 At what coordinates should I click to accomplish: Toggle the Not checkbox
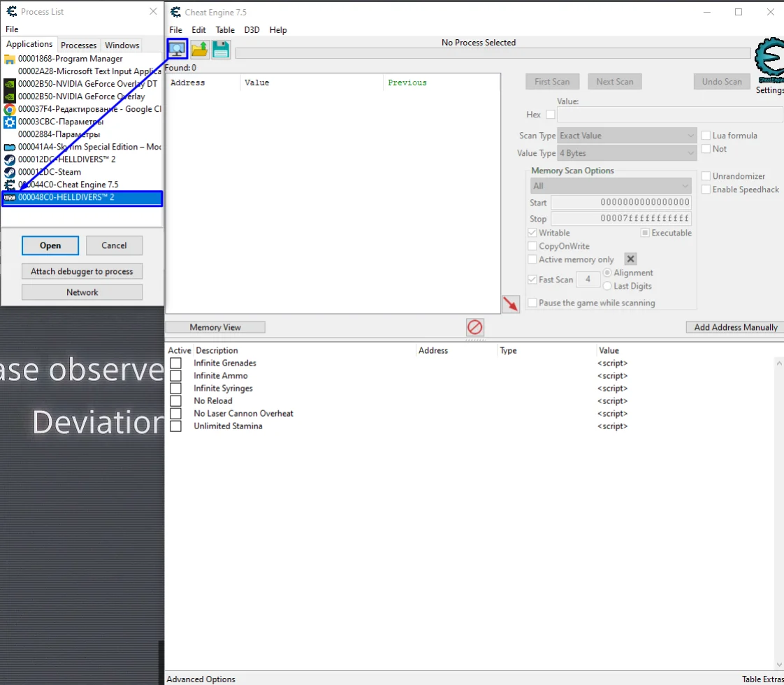[x=706, y=149]
